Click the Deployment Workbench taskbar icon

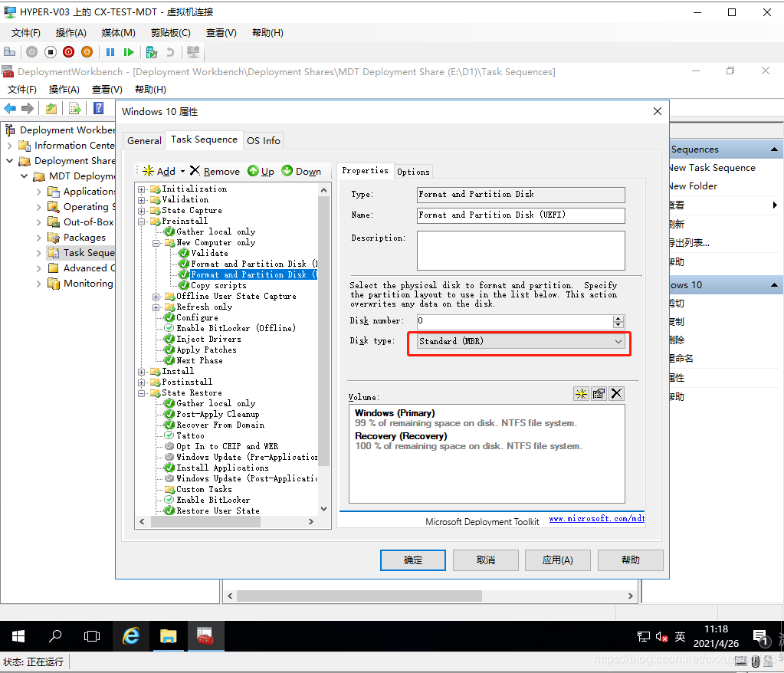[205, 636]
